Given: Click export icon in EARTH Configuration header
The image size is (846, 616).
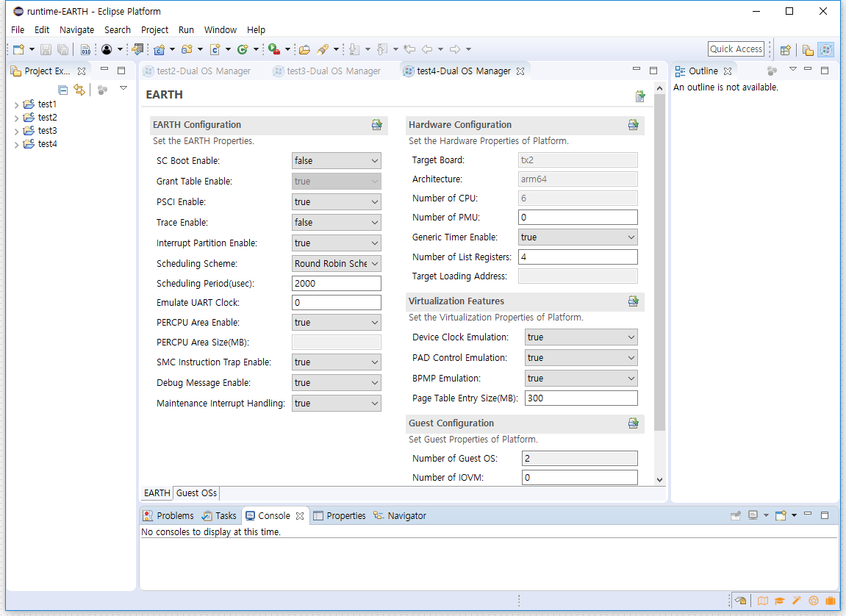Looking at the screenshot, I should (376, 125).
